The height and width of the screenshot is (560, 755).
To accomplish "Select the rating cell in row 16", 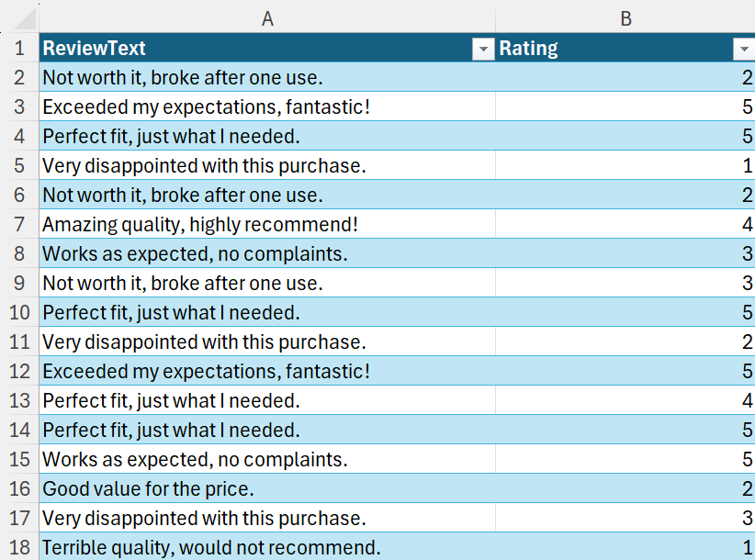I will tap(625, 488).
